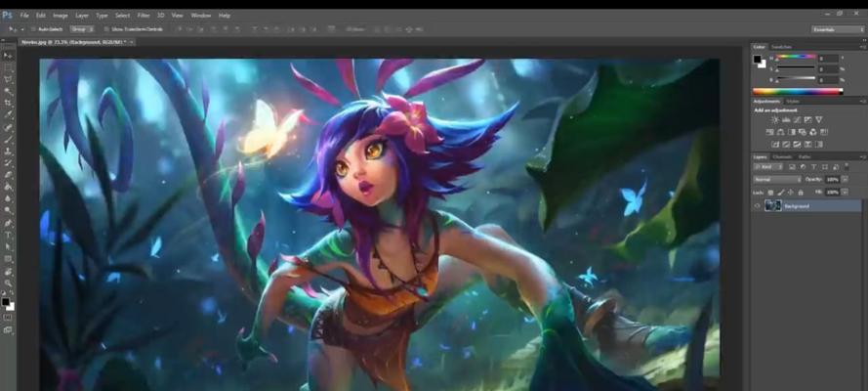Select the Brush tool

(x=9, y=139)
